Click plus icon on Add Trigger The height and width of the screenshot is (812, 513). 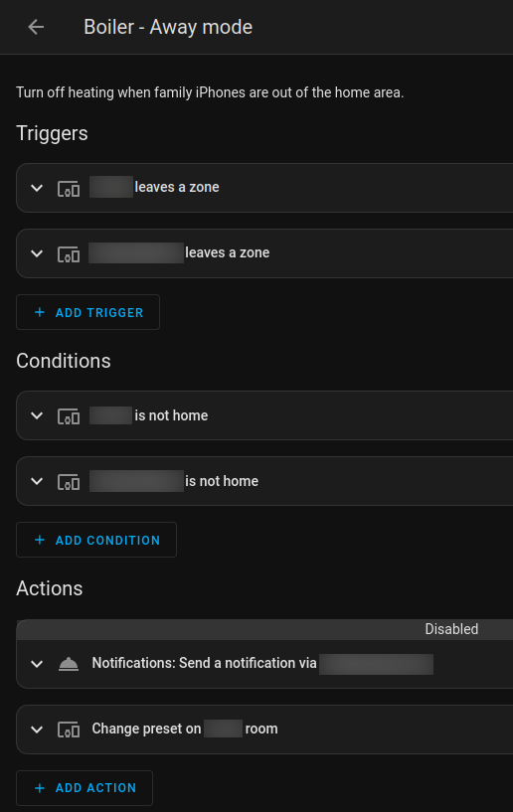pos(40,312)
